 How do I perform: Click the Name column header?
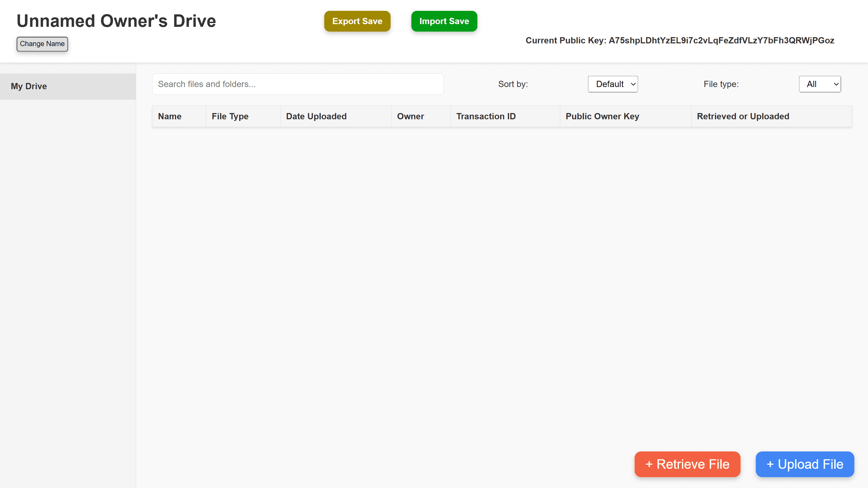[x=170, y=116]
